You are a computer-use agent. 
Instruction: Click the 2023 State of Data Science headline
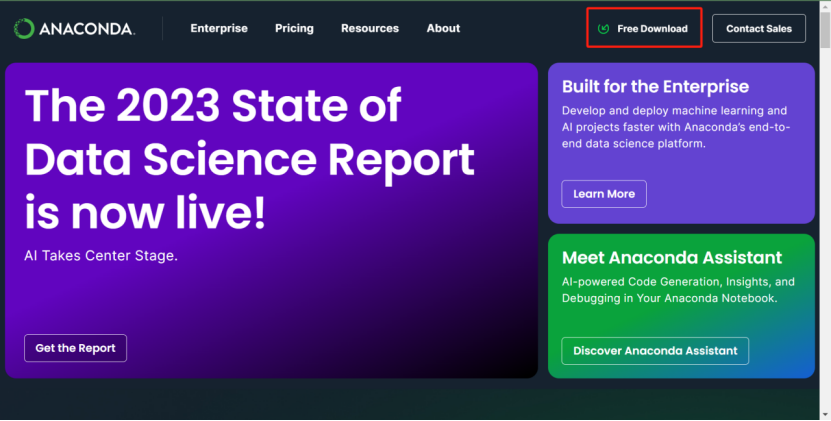249,158
